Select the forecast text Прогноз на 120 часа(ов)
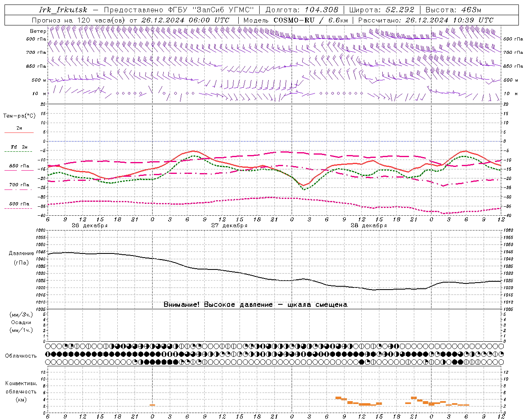This screenshot has width=525, height=420. [79, 20]
